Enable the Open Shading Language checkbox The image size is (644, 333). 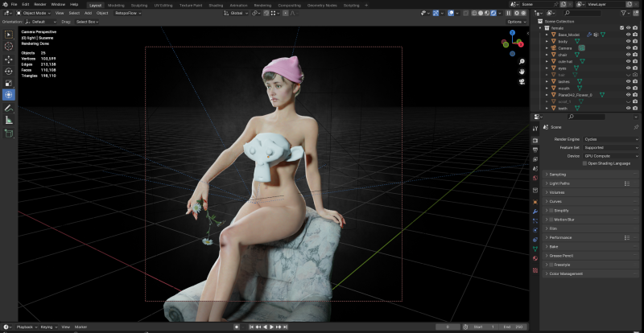coord(584,163)
